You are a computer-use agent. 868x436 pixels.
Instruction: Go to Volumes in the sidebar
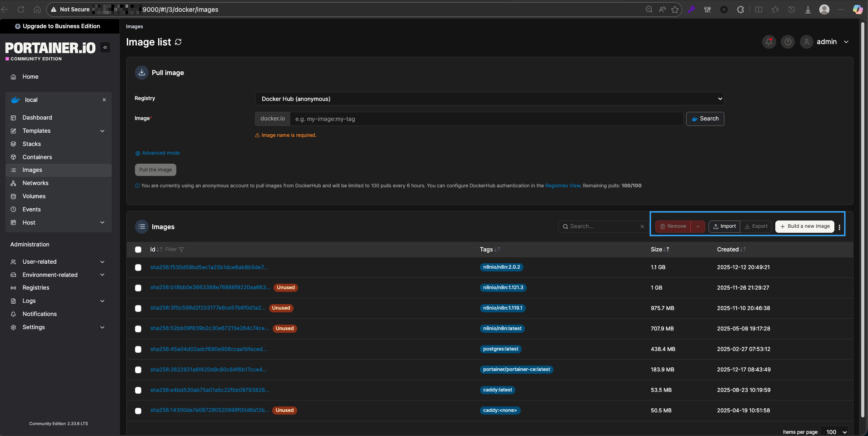pos(34,196)
